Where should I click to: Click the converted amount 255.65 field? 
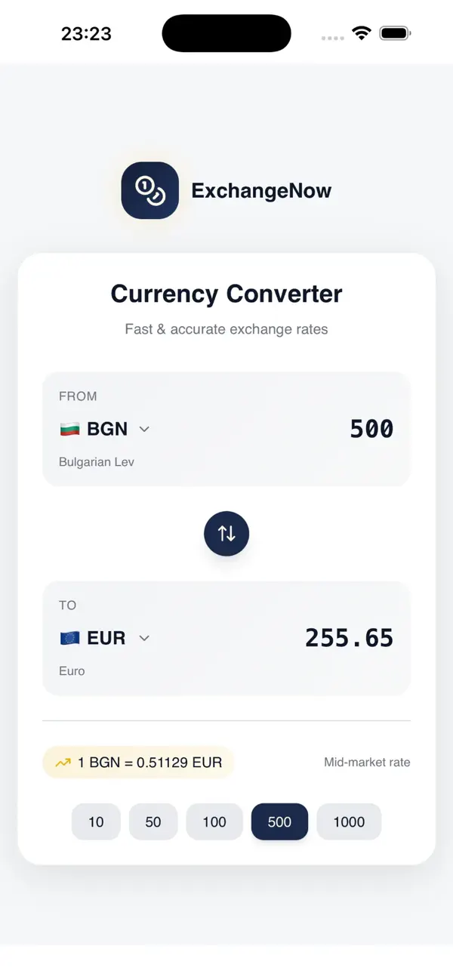point(349,638)
